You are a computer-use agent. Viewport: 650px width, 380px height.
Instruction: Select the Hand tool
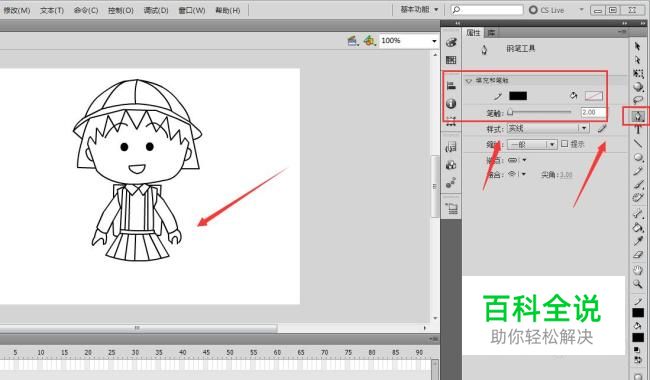[x=638, y=271]
